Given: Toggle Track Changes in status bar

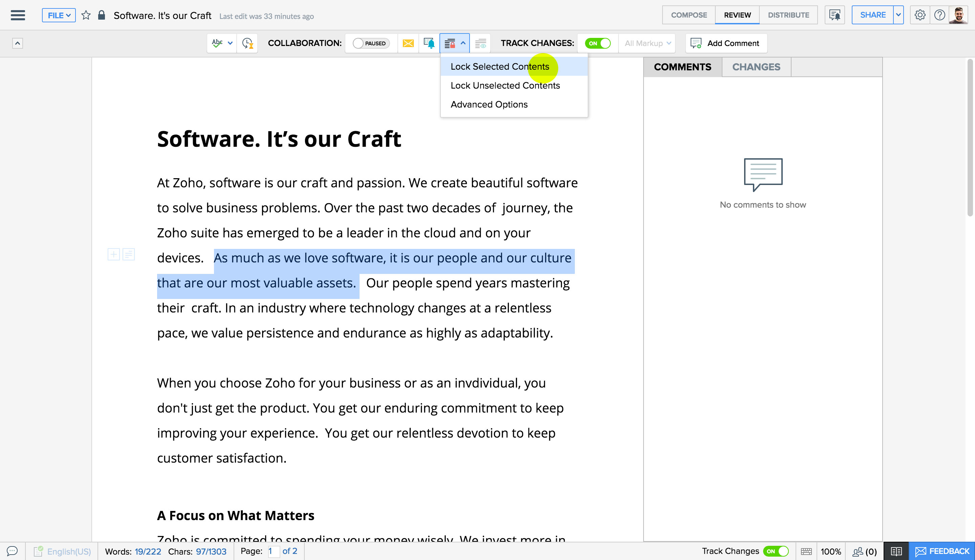Looking at the screenshot, I should pyautogui.click(x=776, y=551).
